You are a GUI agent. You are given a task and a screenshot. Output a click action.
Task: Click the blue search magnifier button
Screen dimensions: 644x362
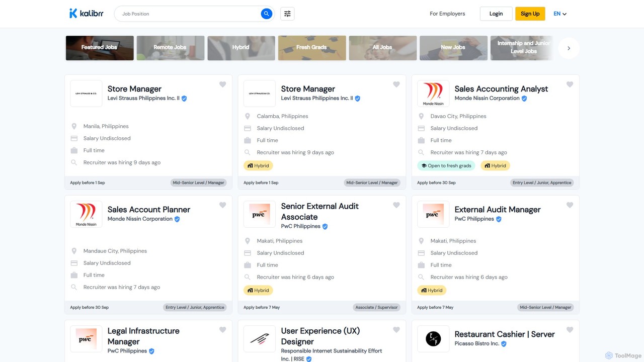click(x=266, y=14)
